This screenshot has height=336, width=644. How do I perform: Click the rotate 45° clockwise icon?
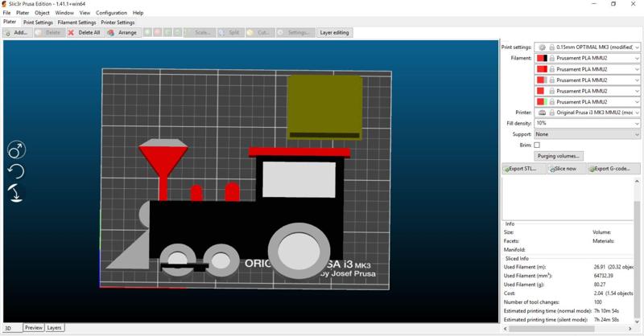[177, 32]
